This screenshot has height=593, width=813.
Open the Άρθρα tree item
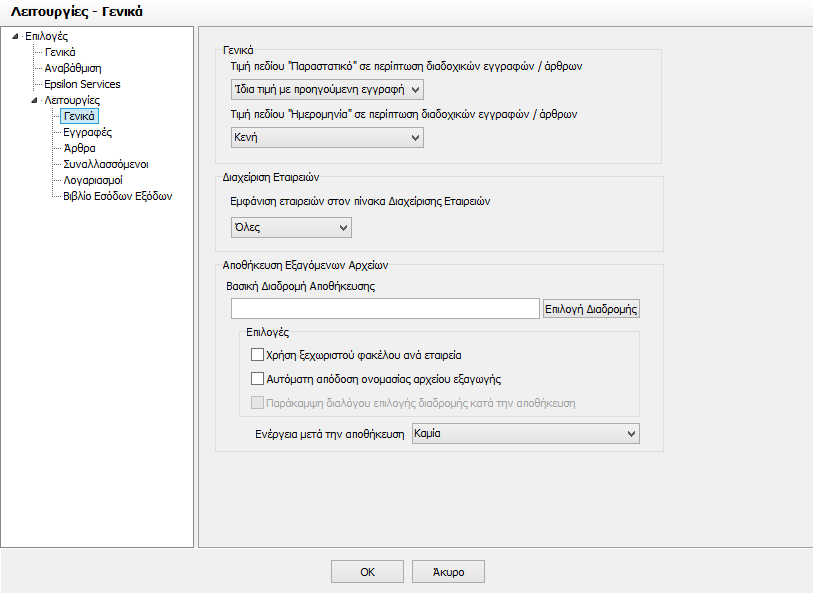[79, 148]
